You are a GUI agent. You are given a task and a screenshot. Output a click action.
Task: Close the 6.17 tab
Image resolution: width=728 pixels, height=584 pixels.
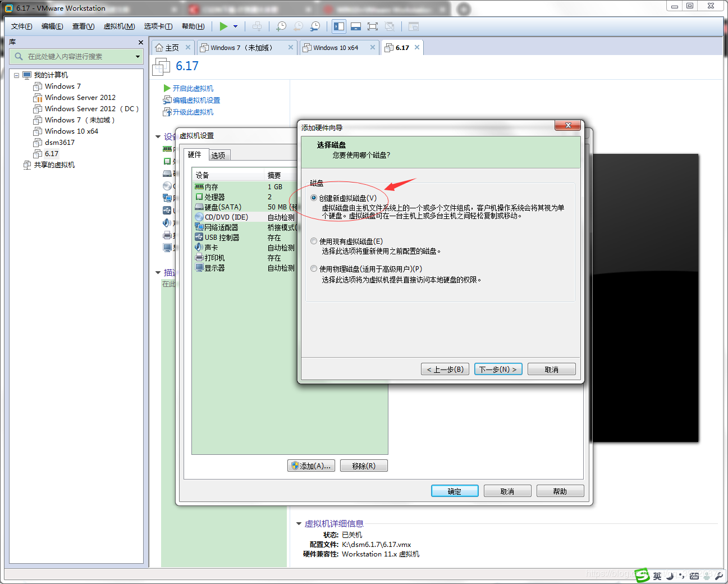click(x=417, y=47)
